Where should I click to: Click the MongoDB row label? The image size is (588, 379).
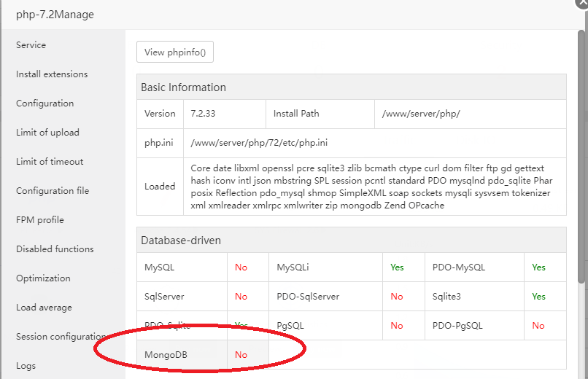165,355
